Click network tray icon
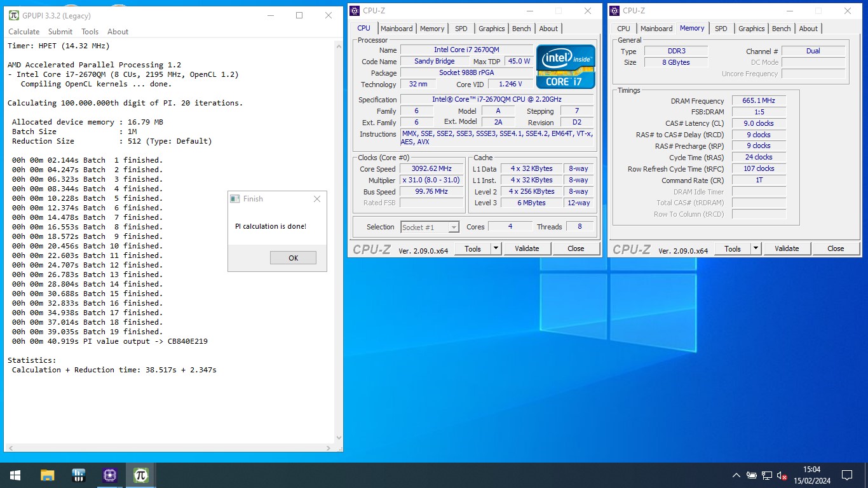The image size is (868, 488). point(767,475)
